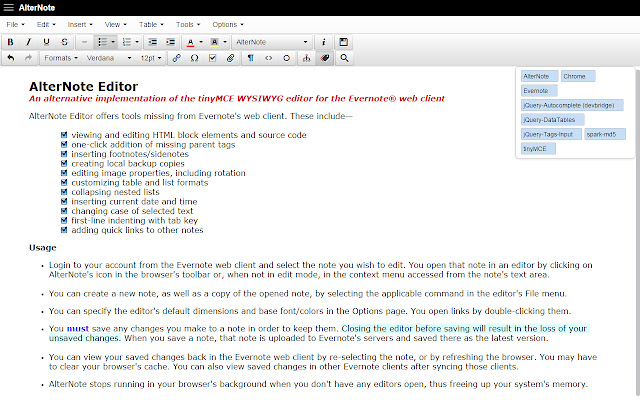Toggle underline formatting
This screenshot has width=640, height=400.
click(x=46, y=42)
